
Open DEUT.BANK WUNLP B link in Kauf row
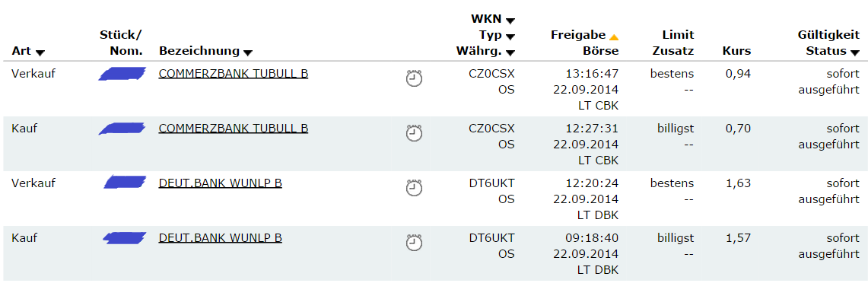pos(221,238)
